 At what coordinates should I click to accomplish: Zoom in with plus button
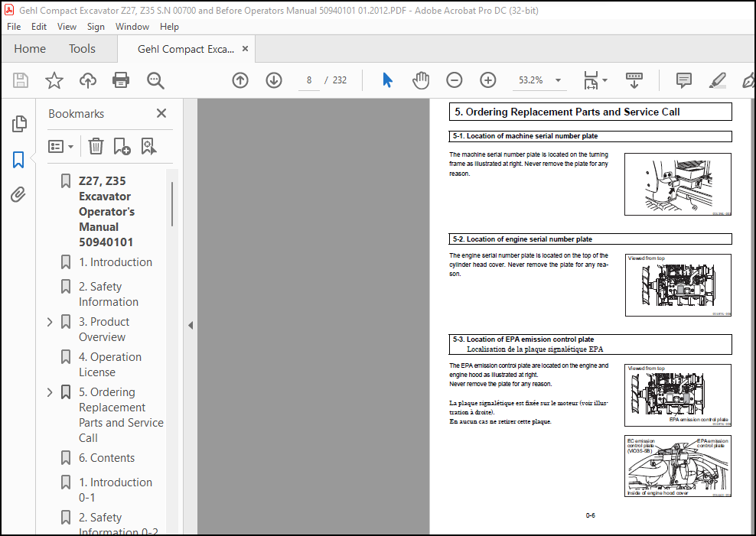[x=488, y=80]
